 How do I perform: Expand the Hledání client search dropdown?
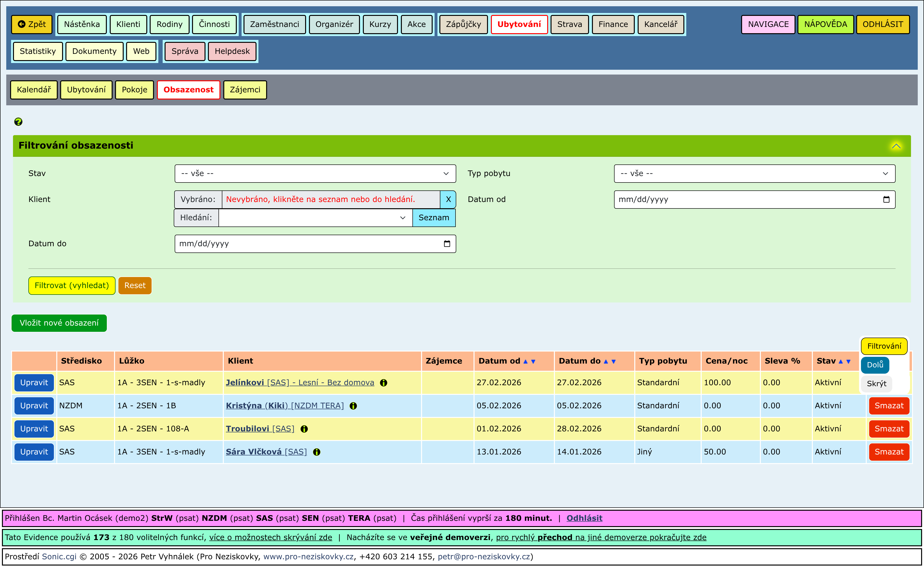pos(402,218)
